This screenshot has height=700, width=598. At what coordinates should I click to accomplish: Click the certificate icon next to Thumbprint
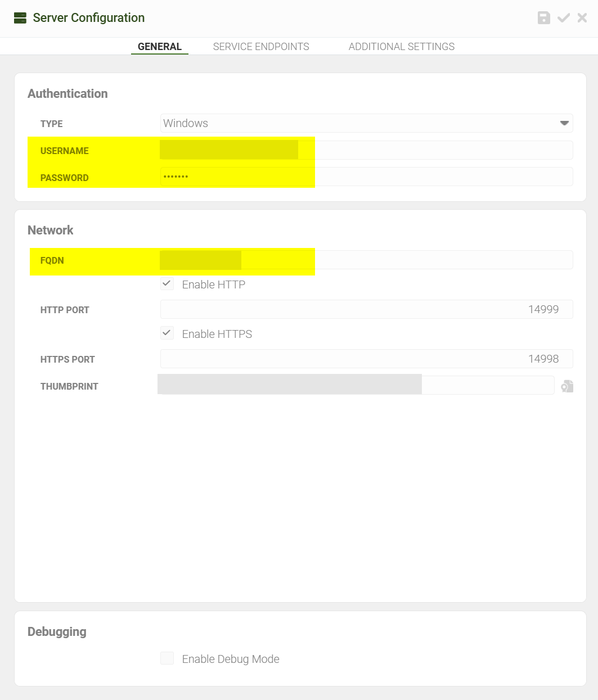click(x=567, y=386)
